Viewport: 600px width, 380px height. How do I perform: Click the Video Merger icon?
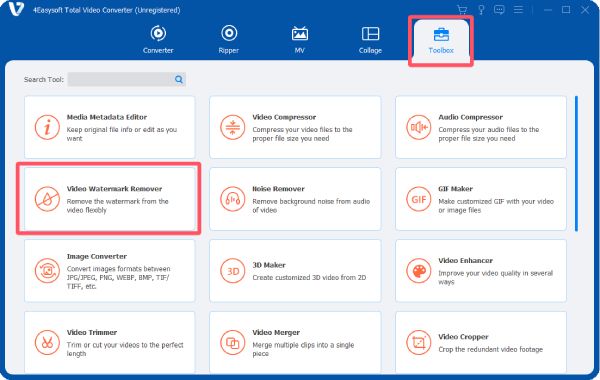tap(233, 342)
